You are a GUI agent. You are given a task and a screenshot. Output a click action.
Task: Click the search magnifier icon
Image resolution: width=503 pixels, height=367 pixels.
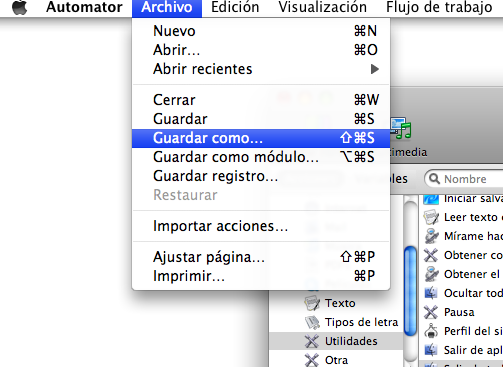pos(434,179)
